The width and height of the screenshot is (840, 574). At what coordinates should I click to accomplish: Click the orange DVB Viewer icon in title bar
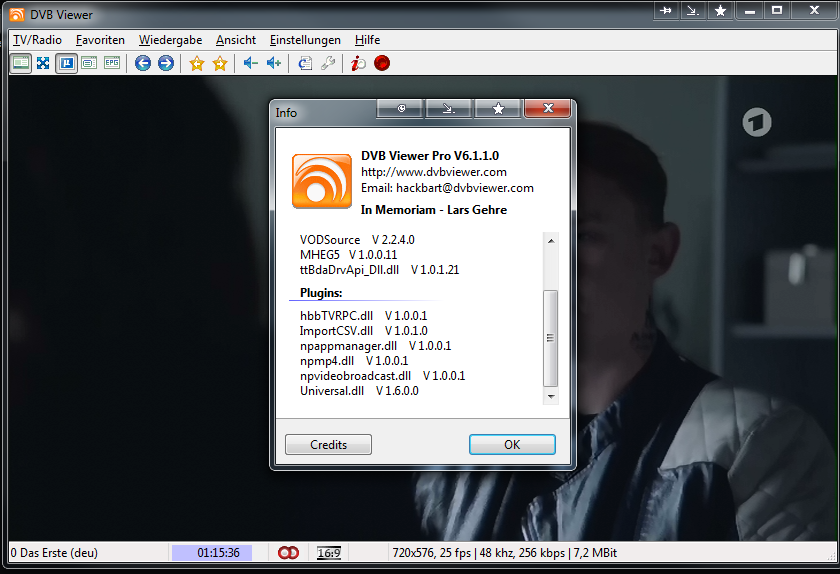tap(17, 14)
